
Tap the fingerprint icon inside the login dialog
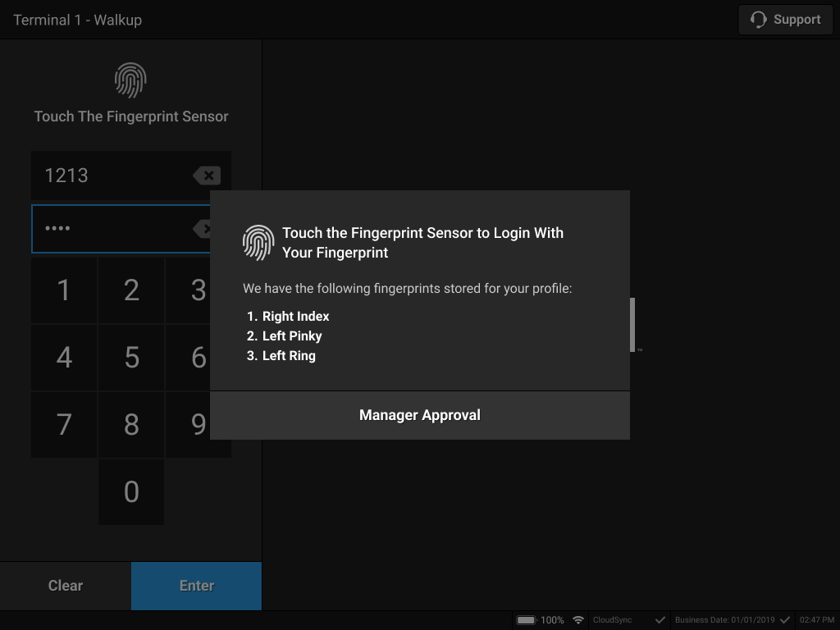coord(257,242)
